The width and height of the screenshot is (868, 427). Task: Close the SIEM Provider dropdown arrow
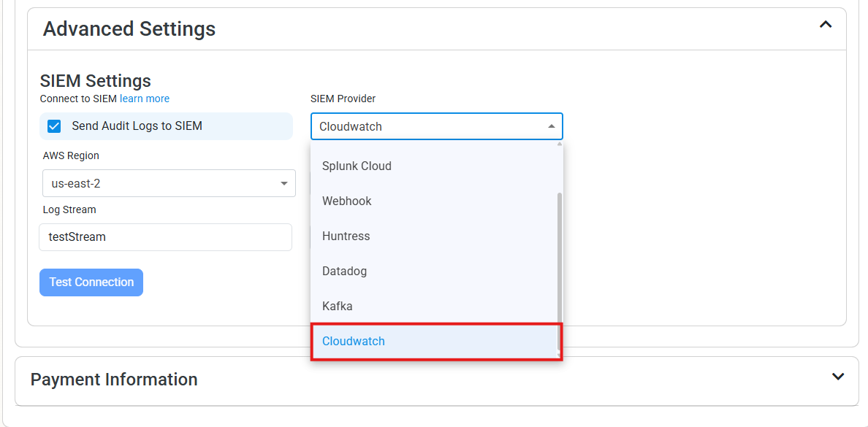(x=551, y=125)
